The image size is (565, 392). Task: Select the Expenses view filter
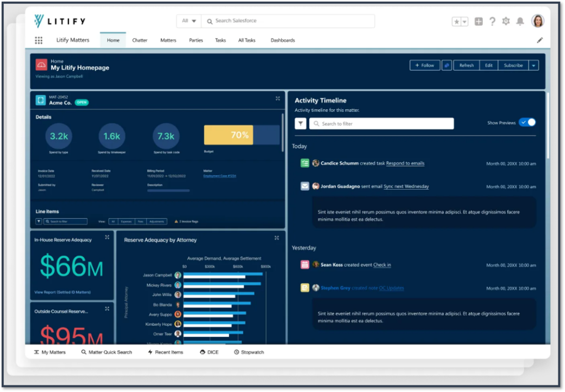126,222
